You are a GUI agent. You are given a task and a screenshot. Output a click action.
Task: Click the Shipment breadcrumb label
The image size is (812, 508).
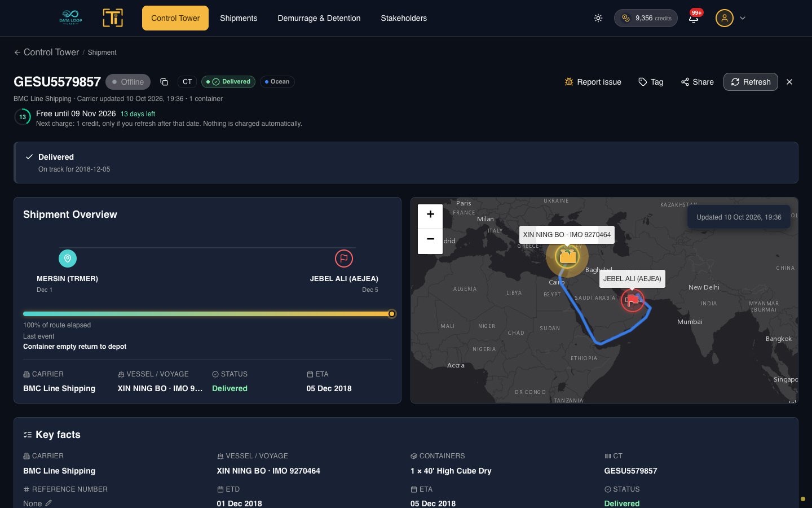[x=102, y=52]
